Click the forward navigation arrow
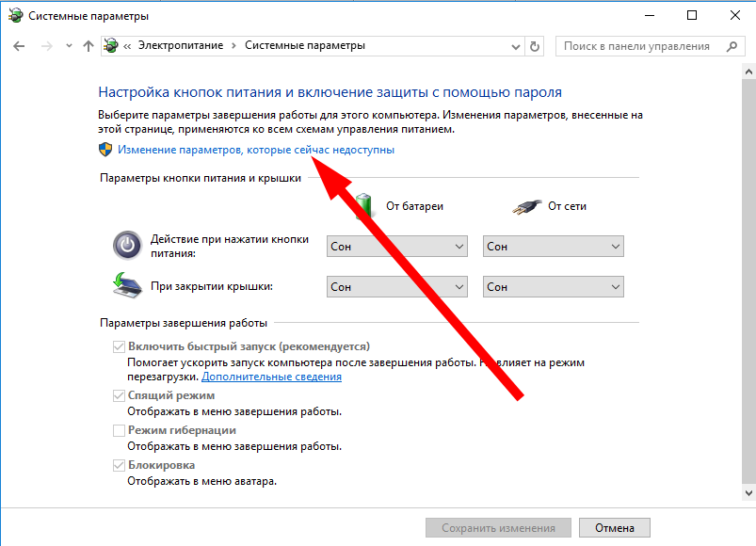This screenshot has height=546, width=756. coord(47,46)
